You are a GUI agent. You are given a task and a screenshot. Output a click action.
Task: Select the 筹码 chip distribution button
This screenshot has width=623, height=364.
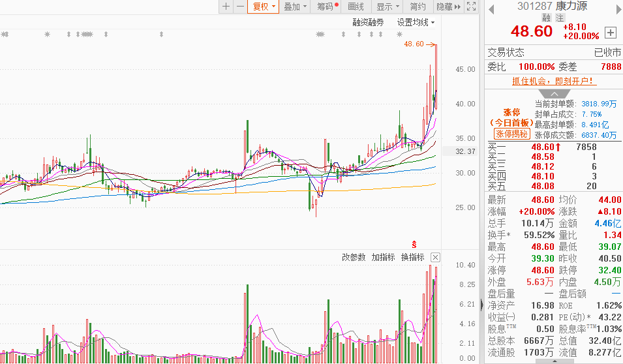(x=327, y=7)
